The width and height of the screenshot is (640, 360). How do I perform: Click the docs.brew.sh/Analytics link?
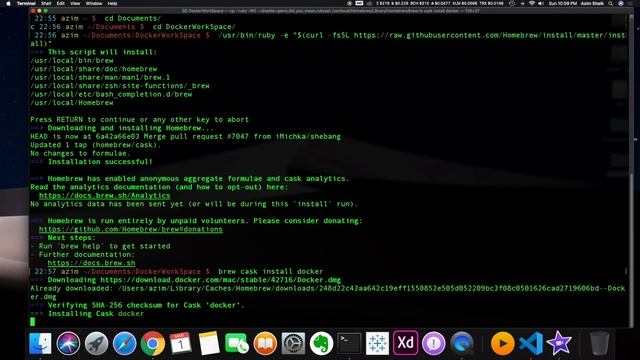pyautogui.click(x=104, y=196)
